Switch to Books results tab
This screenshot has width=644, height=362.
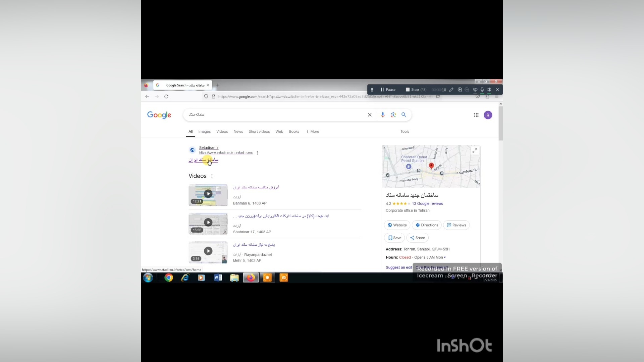294,132
